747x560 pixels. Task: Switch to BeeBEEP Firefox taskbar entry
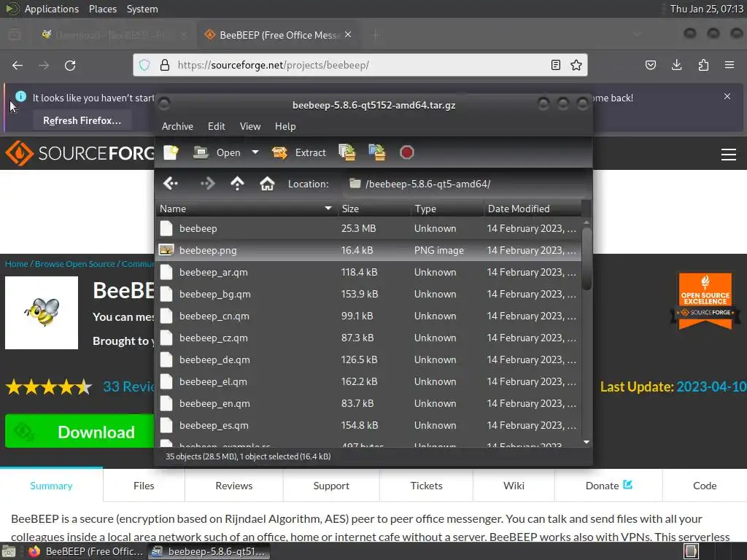click(x=86, y=551)
